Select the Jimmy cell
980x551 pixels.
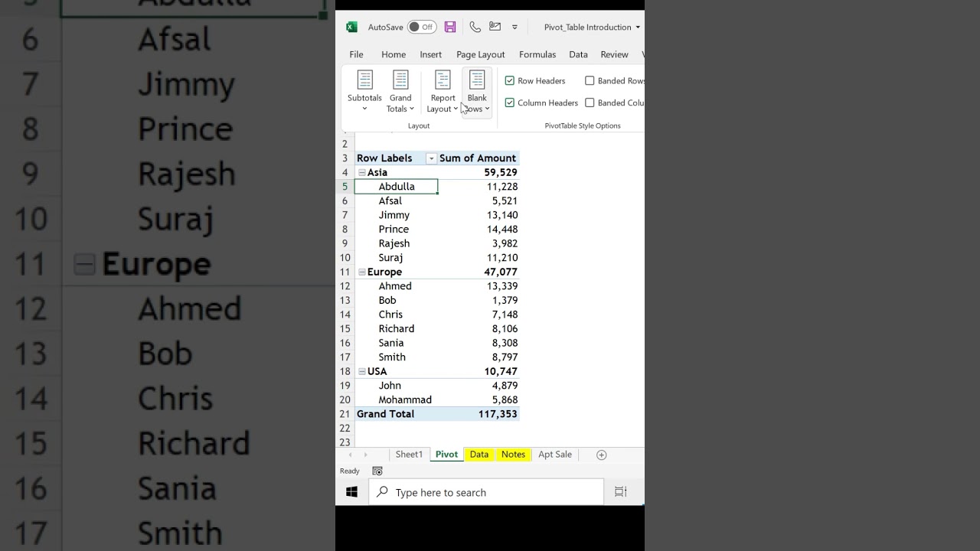point(396,215)
